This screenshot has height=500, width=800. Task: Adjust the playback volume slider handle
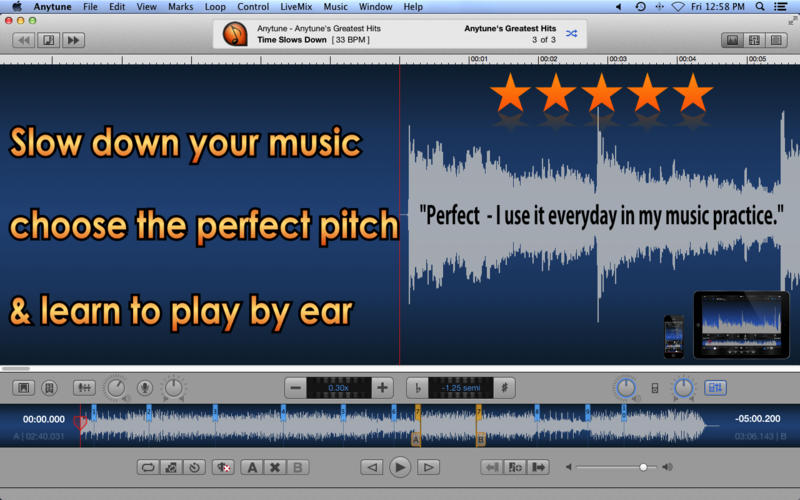(x=643, y=467)
